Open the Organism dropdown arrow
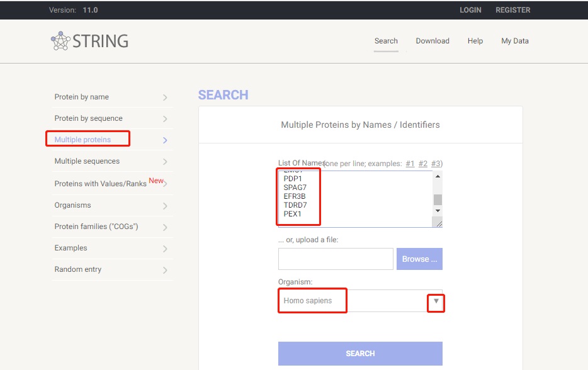The image size is (588, 370). [436, 301]
